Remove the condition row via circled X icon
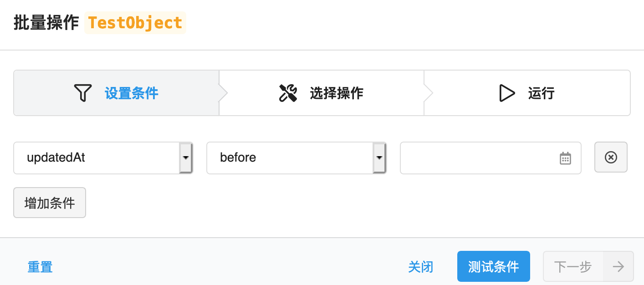 (611, 158)
